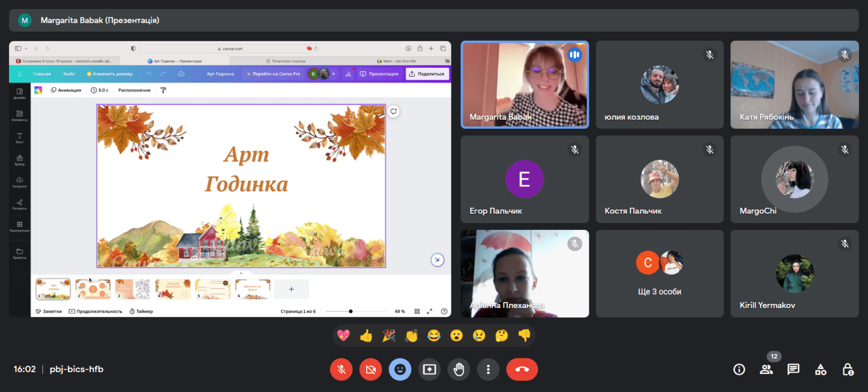Turn on the camera in Meet
This screenshot has width=868, height=392.
(x=371, y=369)
